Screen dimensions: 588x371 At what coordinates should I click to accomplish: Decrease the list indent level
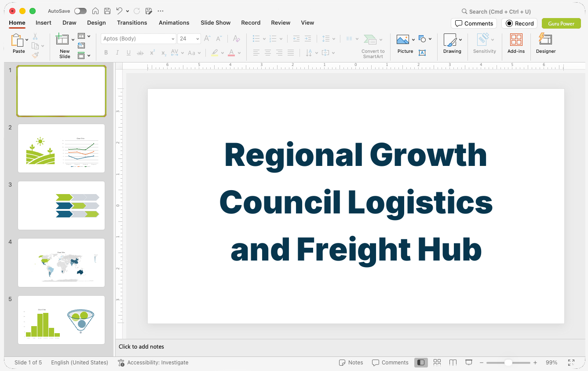point(296,39)
